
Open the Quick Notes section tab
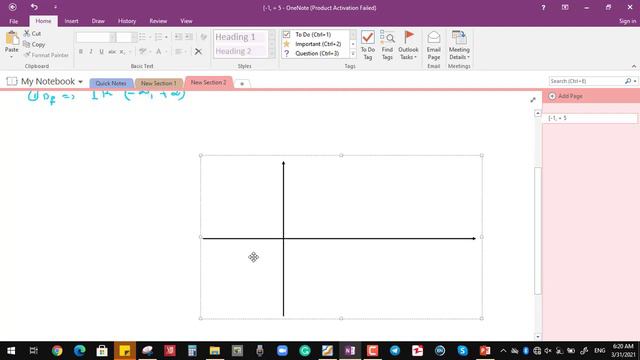[111, 83]
